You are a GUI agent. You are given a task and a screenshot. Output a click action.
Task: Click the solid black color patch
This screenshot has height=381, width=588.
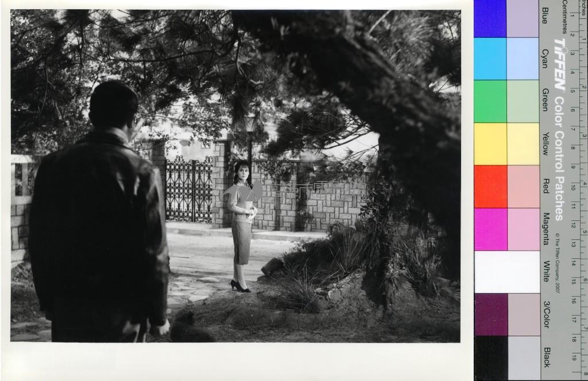click(x=490, y=357)
